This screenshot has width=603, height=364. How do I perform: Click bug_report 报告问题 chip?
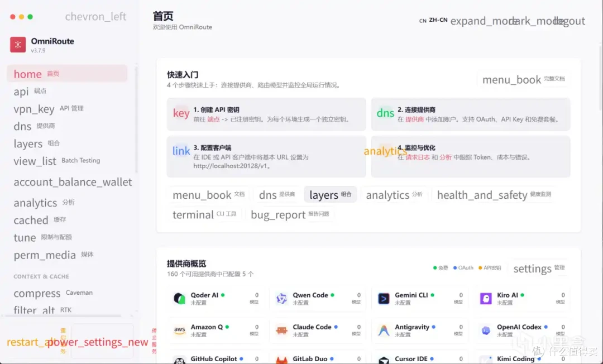290,214
